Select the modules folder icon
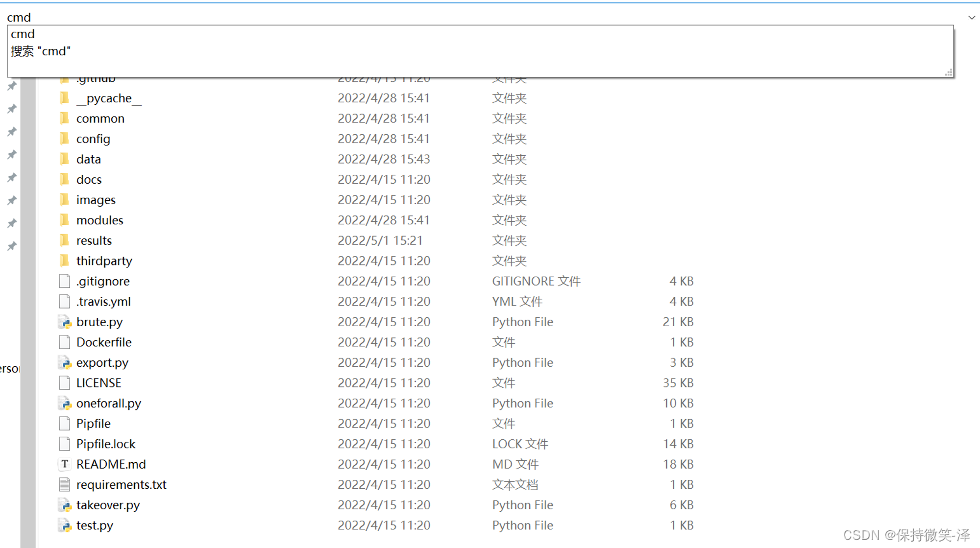Image resolution: width=980 pixels, height=548 pixels. tap(64, 220)
